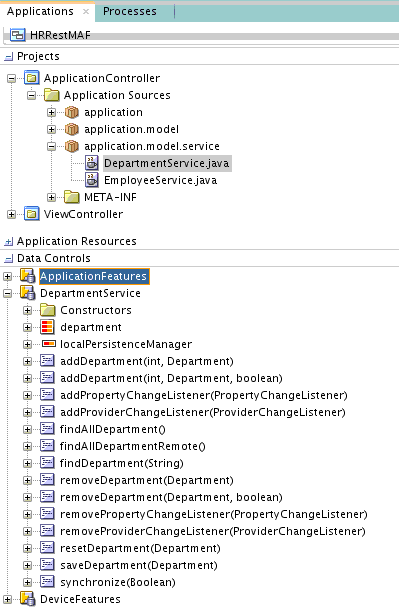Click the application.model.service package icon

coord(72,146)
